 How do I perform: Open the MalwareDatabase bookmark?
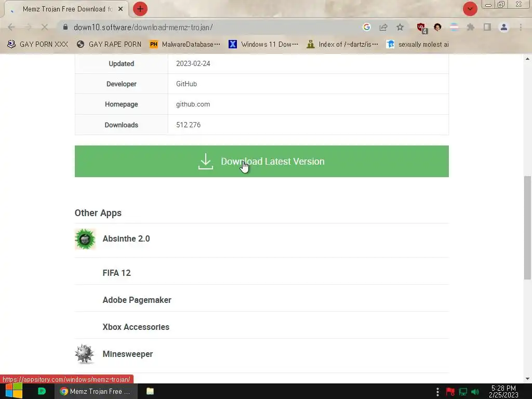pos(185,44)
